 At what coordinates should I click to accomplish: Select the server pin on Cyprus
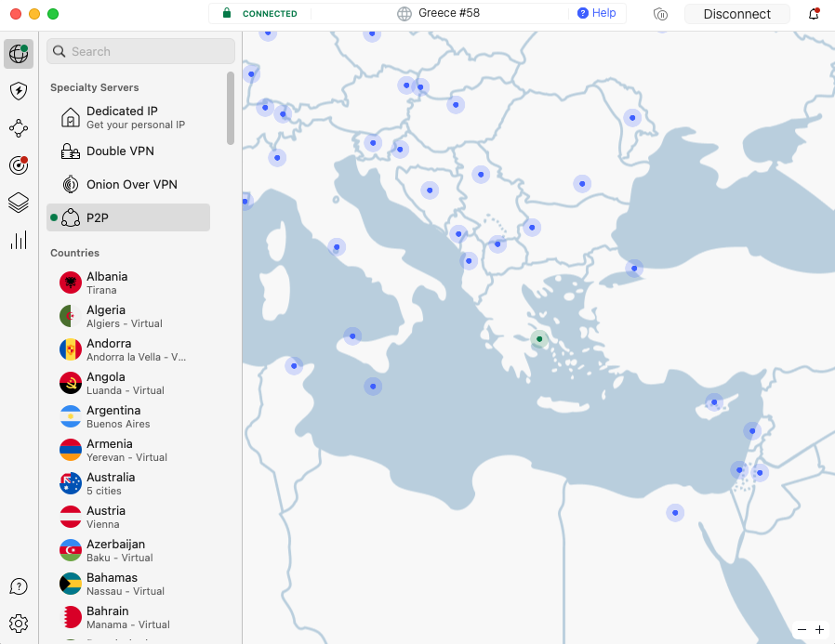click(x=714, y=402)
